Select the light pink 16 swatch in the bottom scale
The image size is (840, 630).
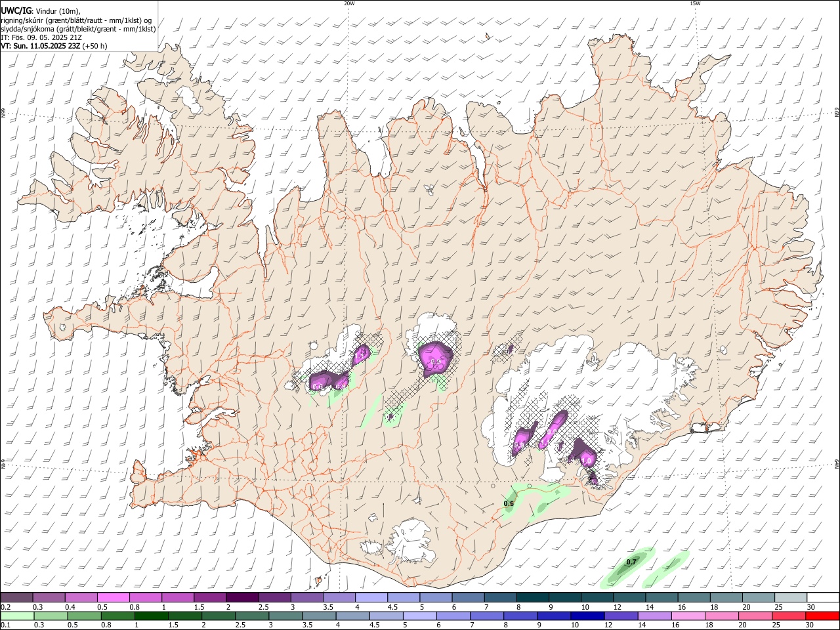tap(688, 616)
